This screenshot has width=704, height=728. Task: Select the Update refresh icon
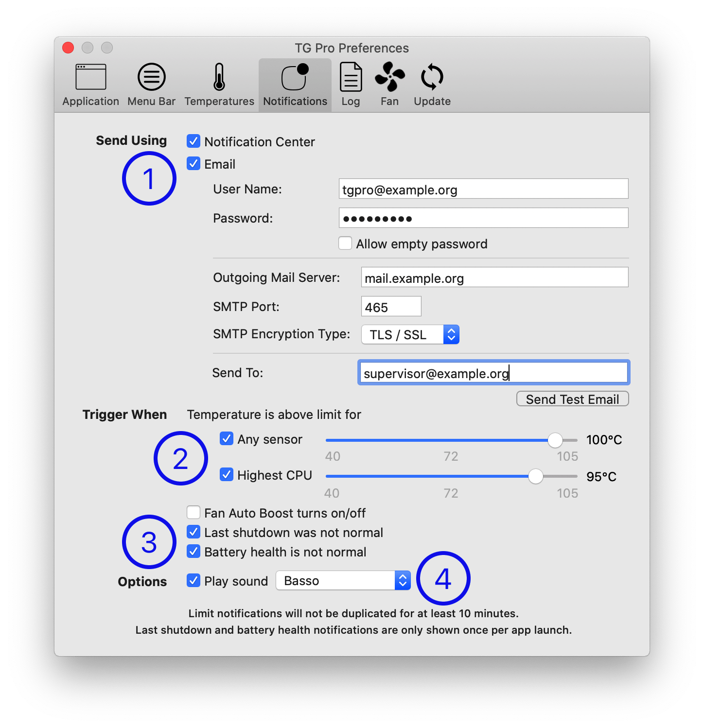coord(431,78)
